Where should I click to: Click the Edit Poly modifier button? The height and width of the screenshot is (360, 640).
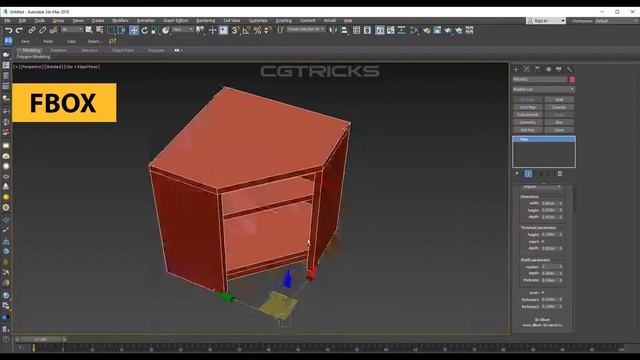click(527, 130)
